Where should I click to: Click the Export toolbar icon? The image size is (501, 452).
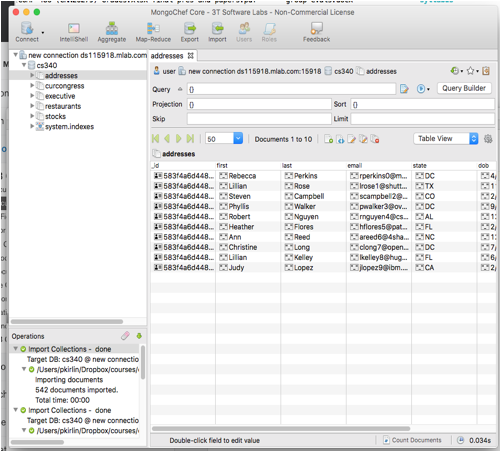tap(190, 33)
